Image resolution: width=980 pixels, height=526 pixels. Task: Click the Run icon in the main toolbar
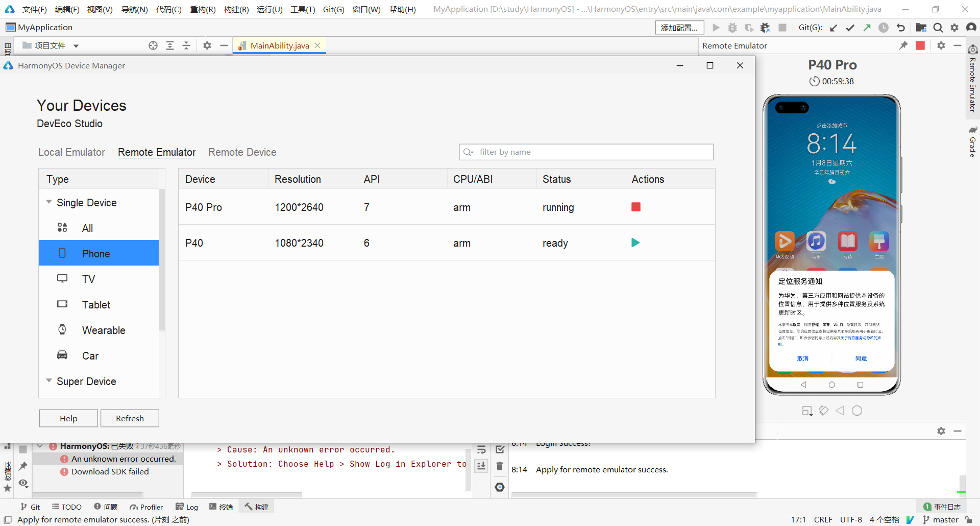pos(716,28)
